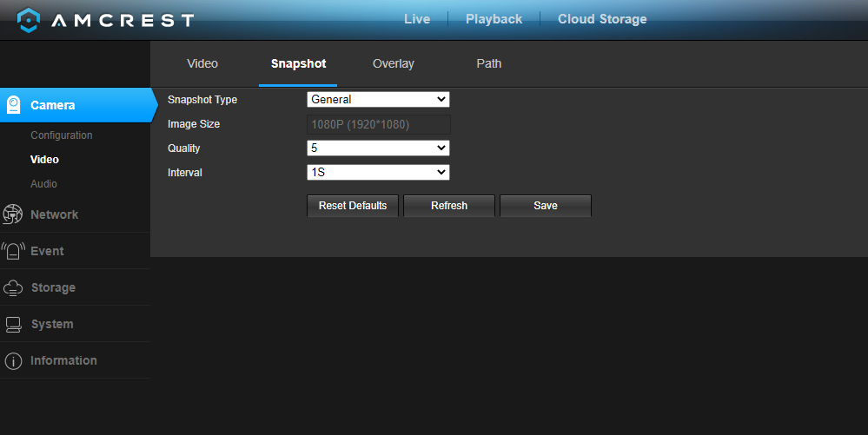Viewport: 868px width, 435px height.
Task: Open the Quality dropdown showing 5
Action: [378, 148]
